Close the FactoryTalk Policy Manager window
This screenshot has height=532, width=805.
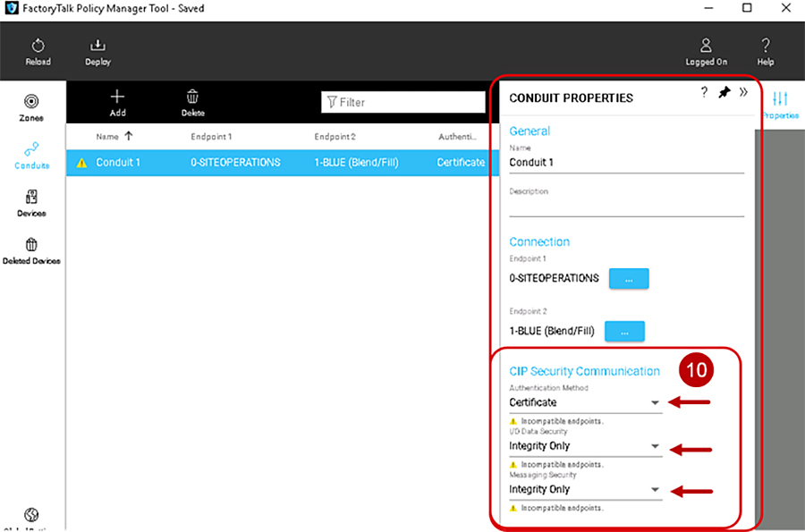785,8
